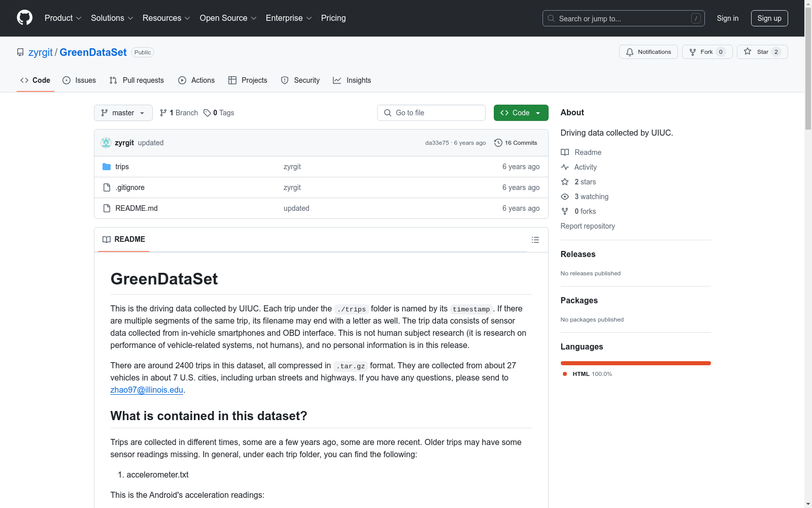The height and width of the screenshot is (508, 812).
Task: Click the Sign up button
Action: pos(769,18)
